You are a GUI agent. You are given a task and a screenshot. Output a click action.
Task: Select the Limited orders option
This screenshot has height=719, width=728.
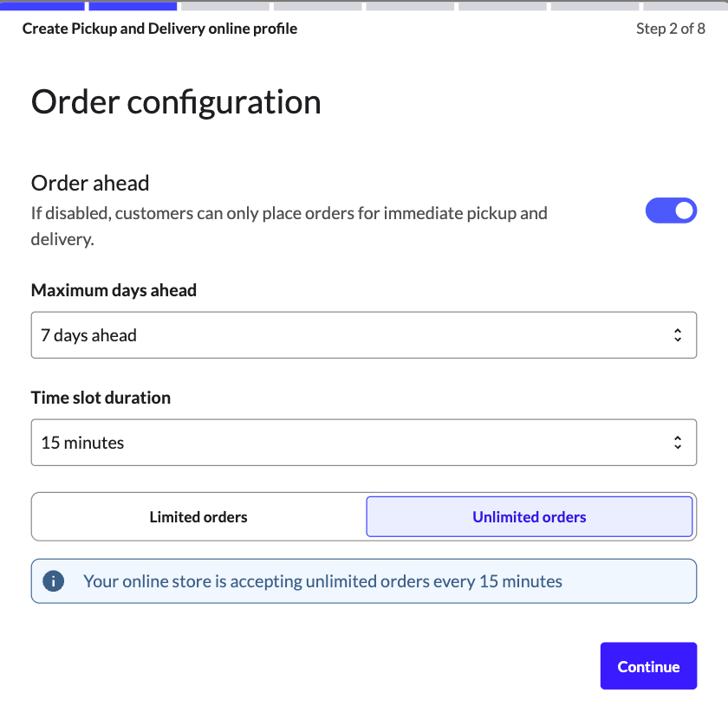198,516
